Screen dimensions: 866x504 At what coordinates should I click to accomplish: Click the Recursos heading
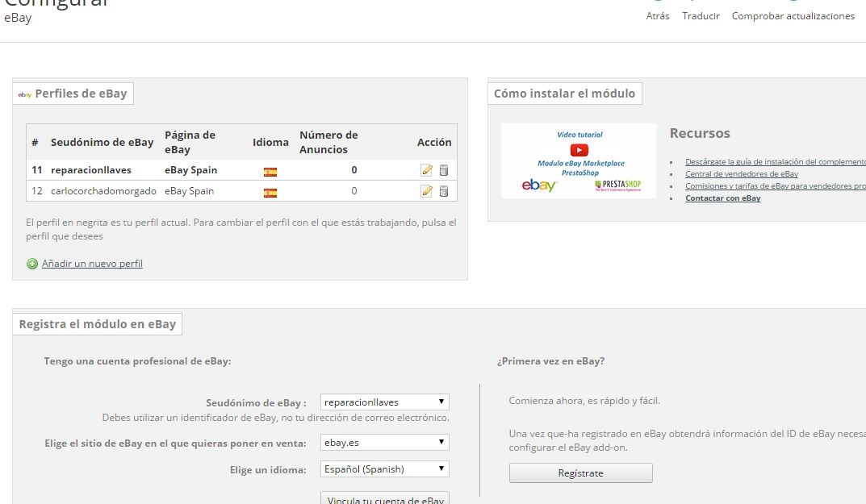click(x=700, y=133)
